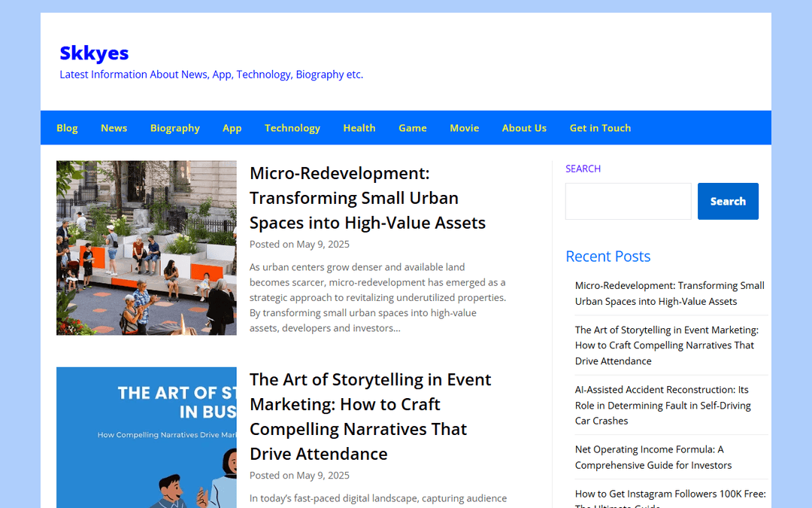Select App in the navigation bar
Screen dimensions: 812x508
[232, 128]
